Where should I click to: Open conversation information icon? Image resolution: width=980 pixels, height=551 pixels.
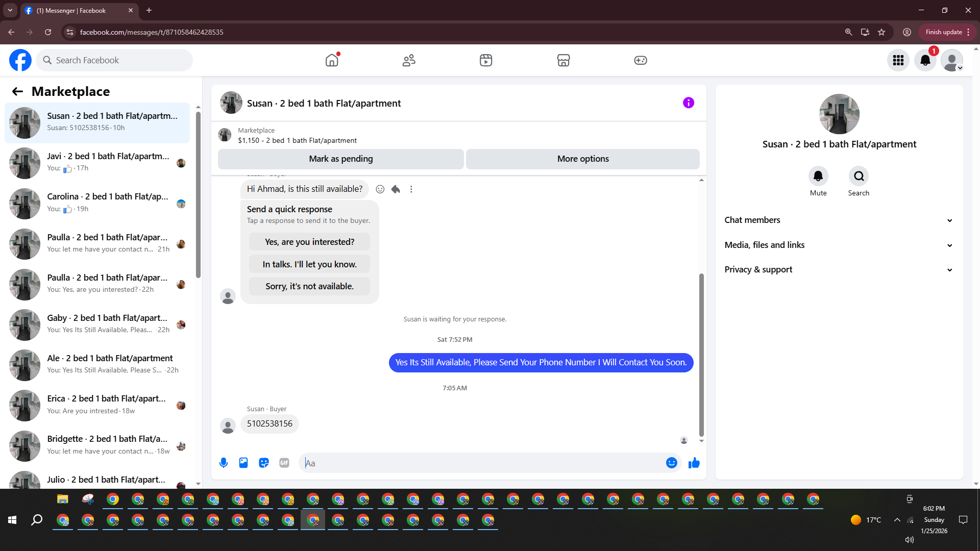[689, 103]
